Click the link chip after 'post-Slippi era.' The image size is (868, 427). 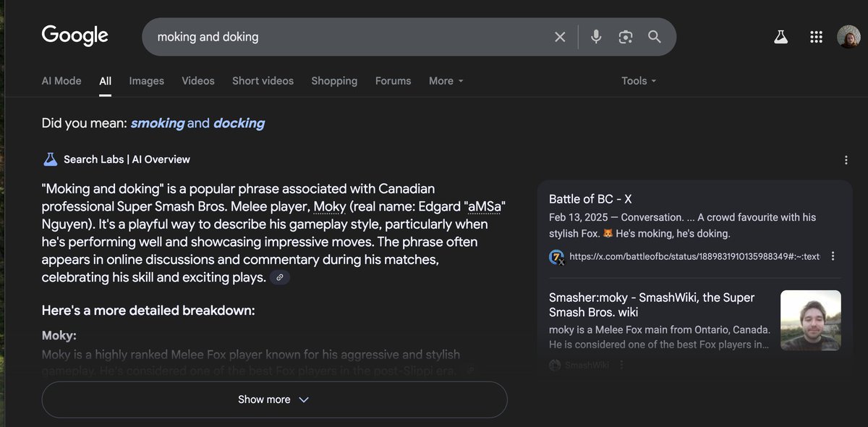pyautogui.click(x=470, y=371)
